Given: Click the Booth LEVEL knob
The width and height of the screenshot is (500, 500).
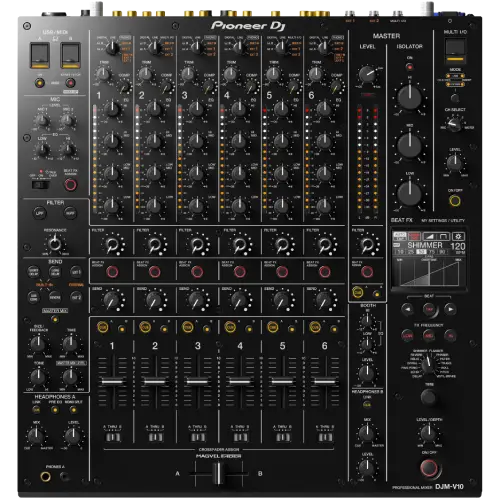Looking at the screenshot, I should click(366, 373).
